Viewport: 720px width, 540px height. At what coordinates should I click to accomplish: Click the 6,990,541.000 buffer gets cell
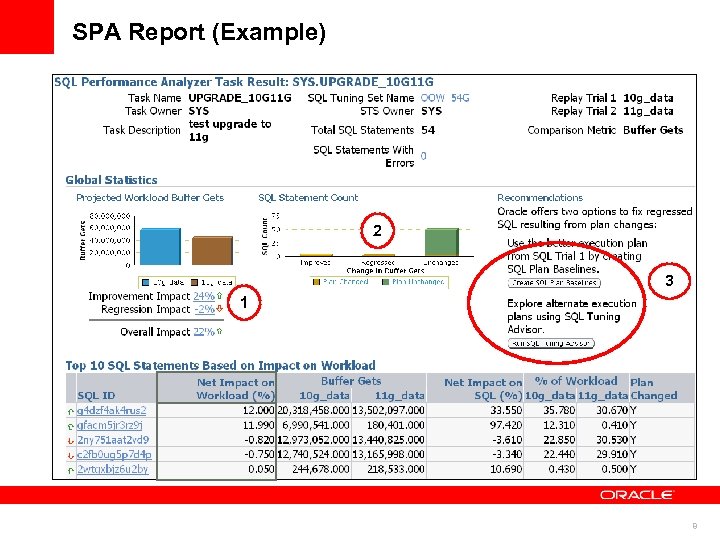coord(316,425)
